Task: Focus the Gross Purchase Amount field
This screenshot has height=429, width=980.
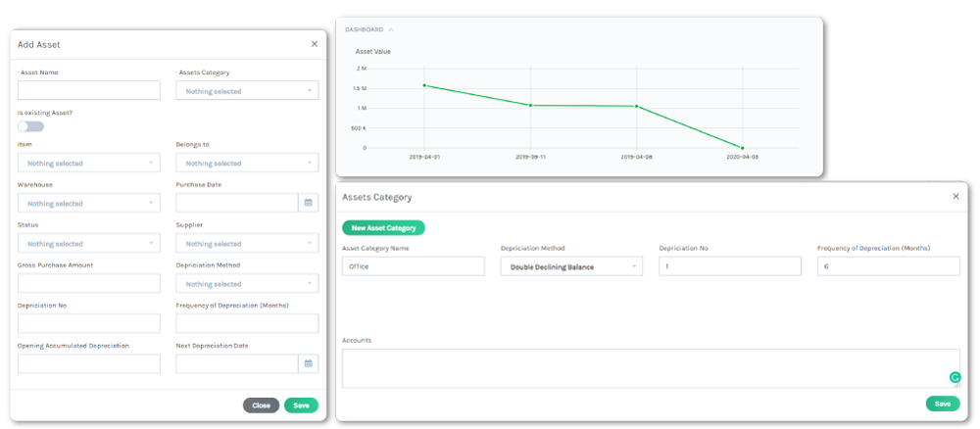Action: pyautogui.click(x=88, y=284)
